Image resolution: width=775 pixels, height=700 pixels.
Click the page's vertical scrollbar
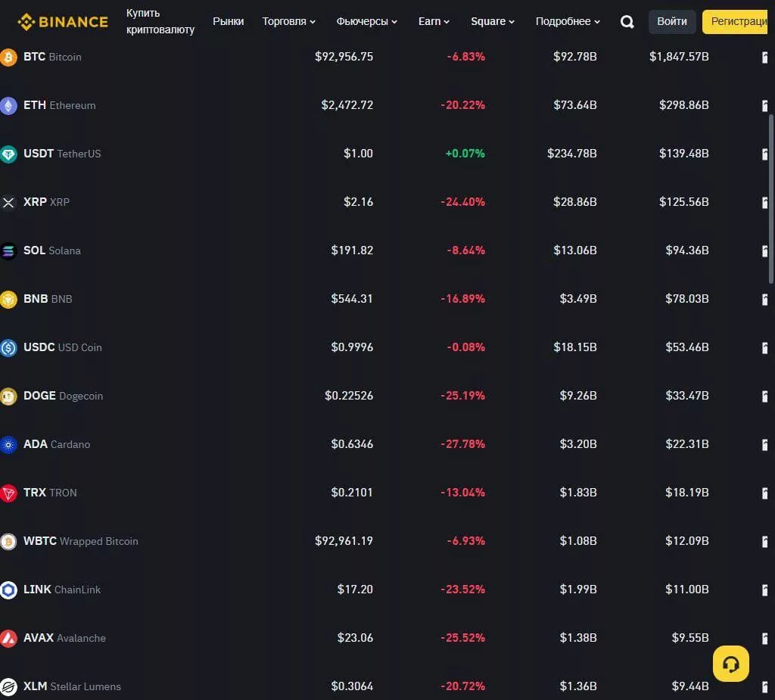[771, 197]
